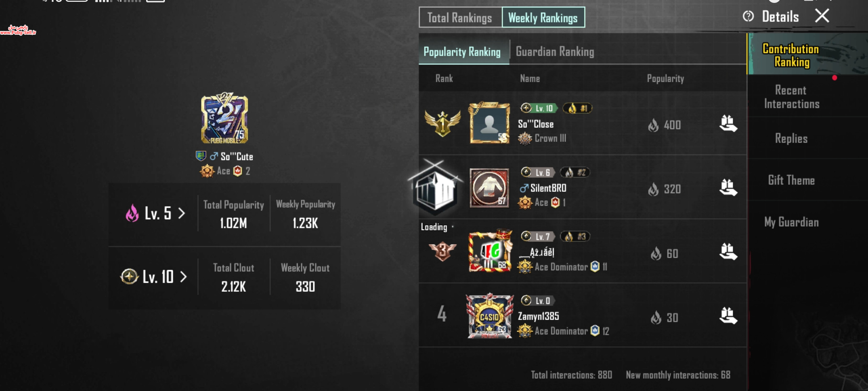Select Popularity Ranking tab
868x391 pixels.
click(462, 52)
